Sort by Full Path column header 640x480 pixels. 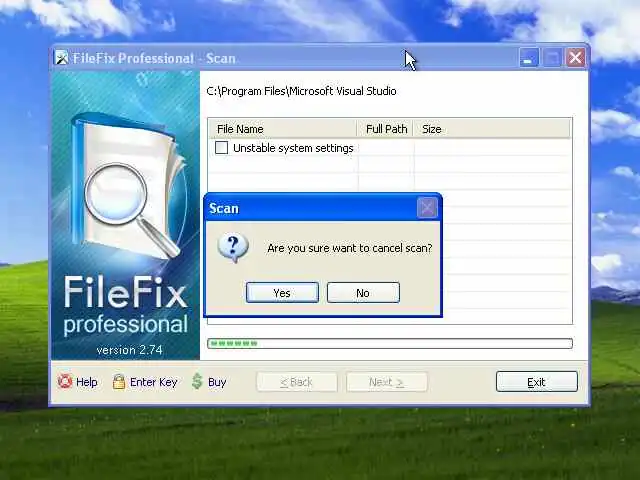(x=385, y=129)
